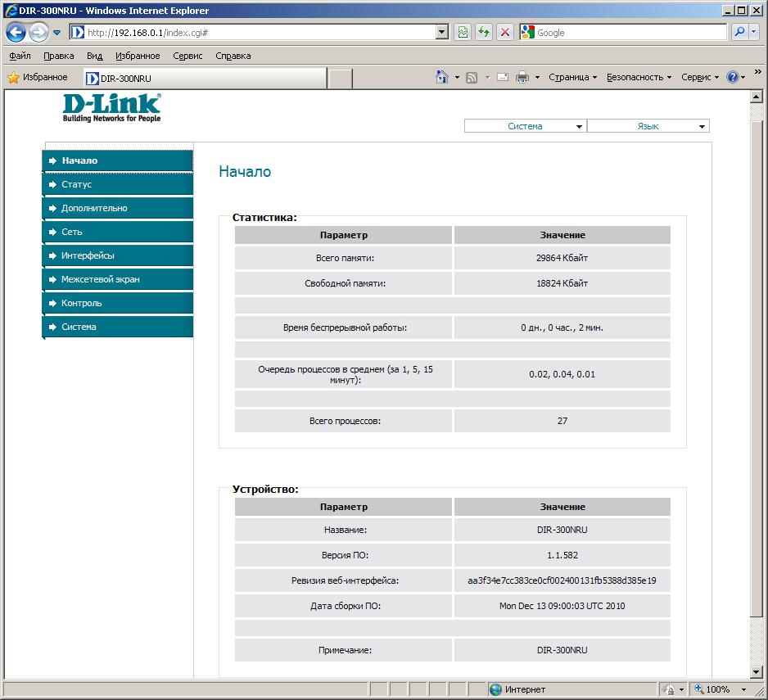Open the Правка menu
The height and width of the screenshot is (700, 768).
click(59, 56)
